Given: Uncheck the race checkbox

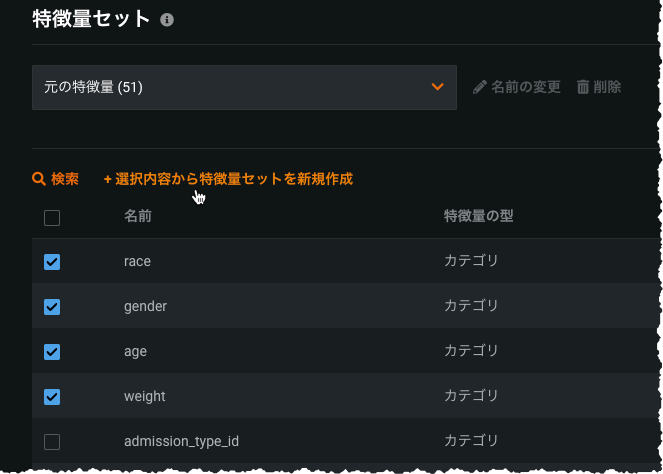Looking at the screenshot, I should (x=52, y=262).
